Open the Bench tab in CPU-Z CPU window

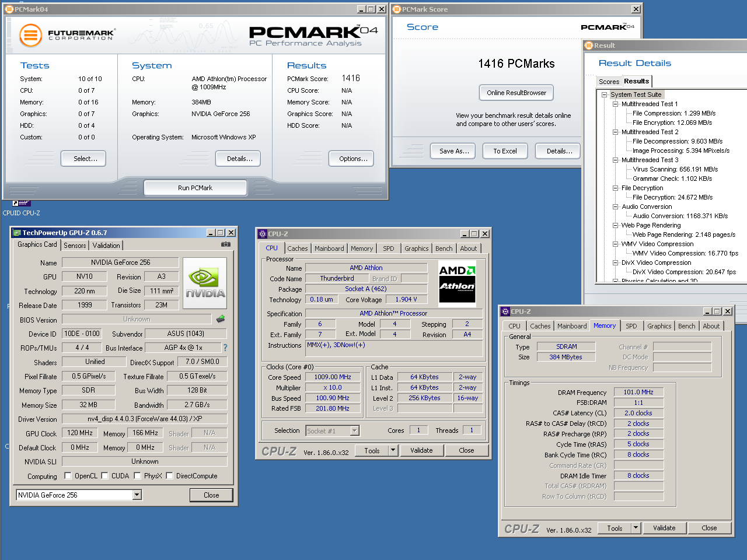(x=444, y=249)
